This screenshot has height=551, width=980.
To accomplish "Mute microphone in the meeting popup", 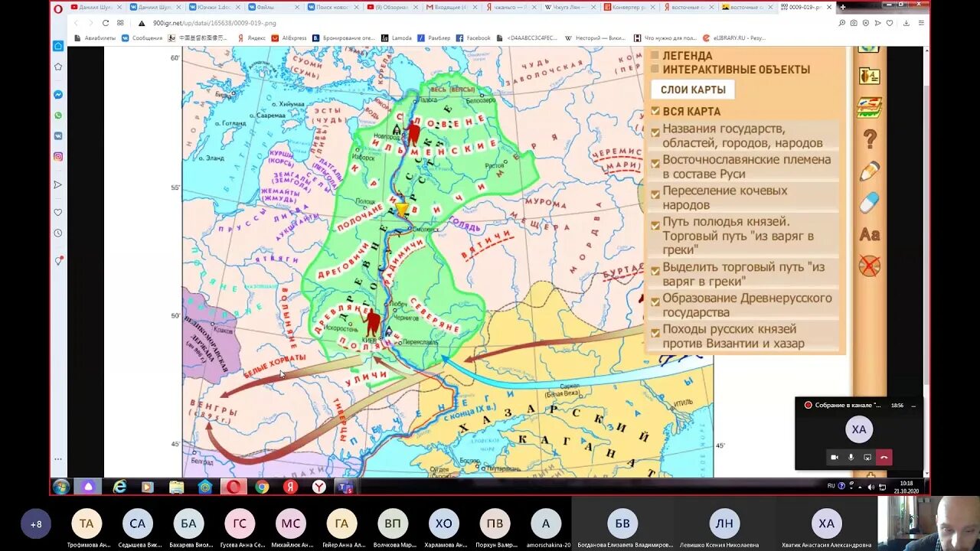I will pos(851,458).
